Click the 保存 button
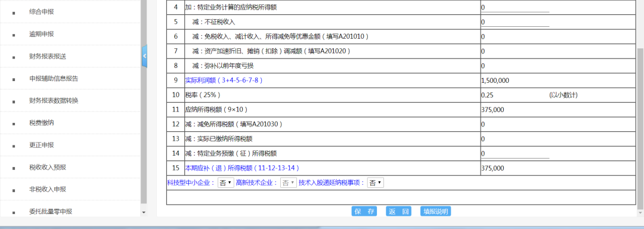The height and width of the screenshot is (229, 644). point(364,211)
